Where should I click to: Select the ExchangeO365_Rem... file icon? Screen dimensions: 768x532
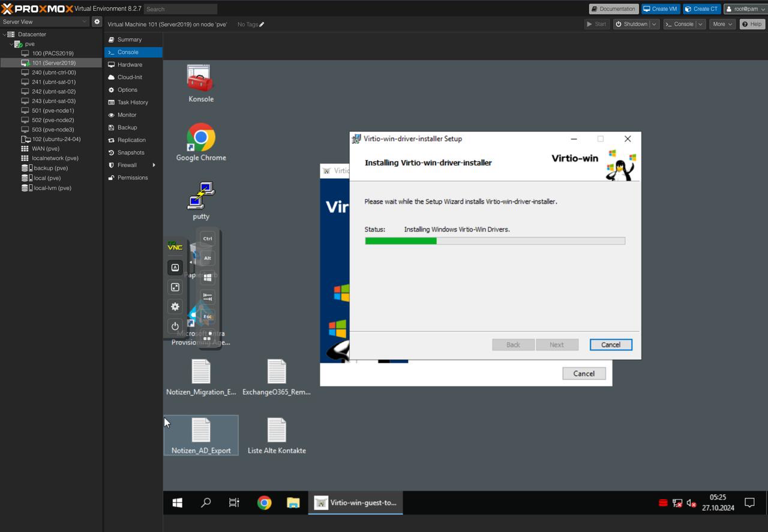pyautogui.click(x=277, y=377)
